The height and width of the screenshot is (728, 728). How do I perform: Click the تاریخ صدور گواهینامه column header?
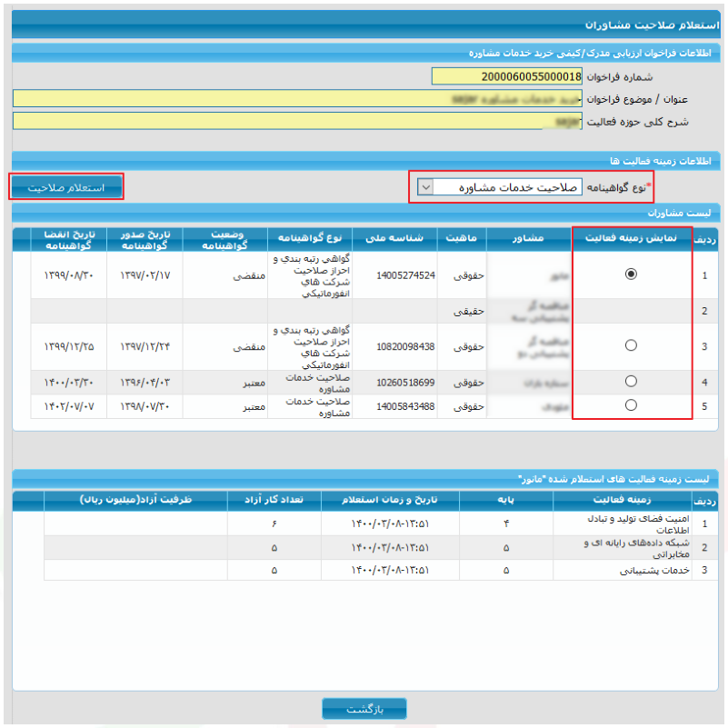click(x=145, y=240)
